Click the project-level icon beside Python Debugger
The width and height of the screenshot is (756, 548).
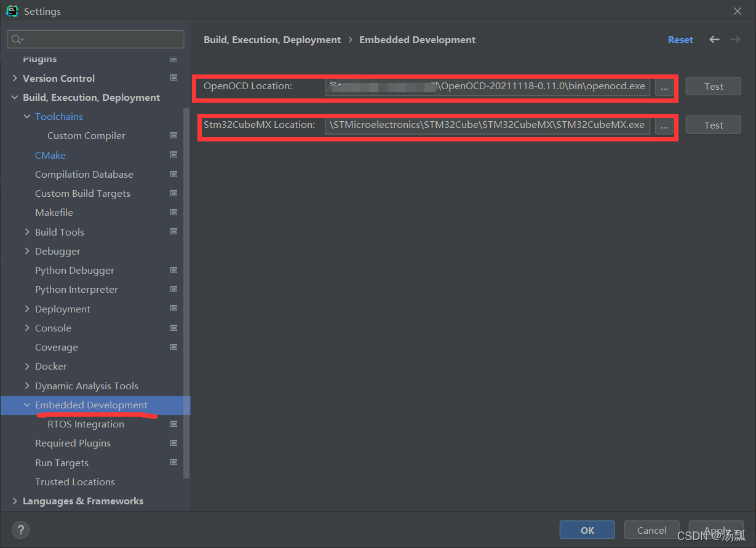pos(173,270)
